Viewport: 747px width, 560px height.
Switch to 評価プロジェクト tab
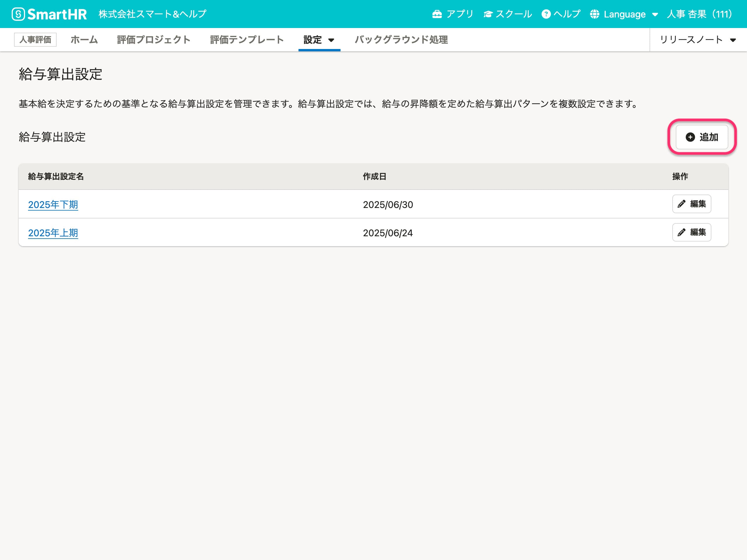tap(154, 40)
